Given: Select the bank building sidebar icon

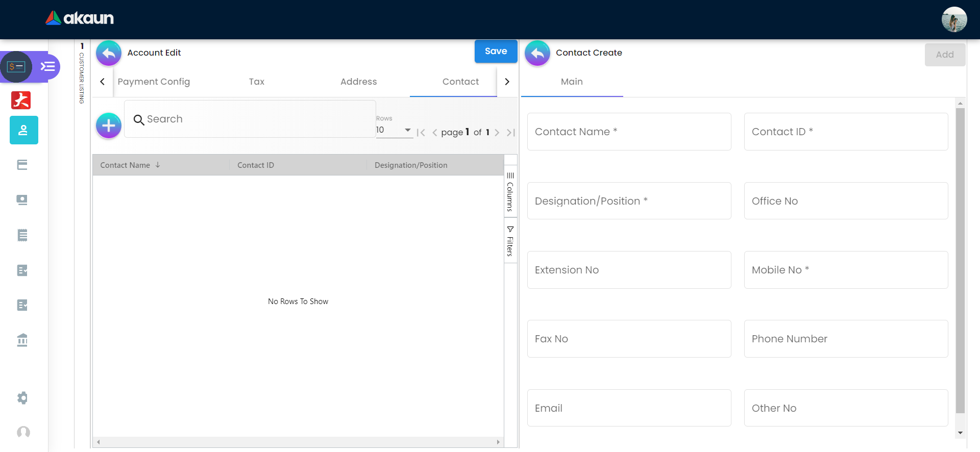Looking at the screenshot, I should (x=22, y=340).
